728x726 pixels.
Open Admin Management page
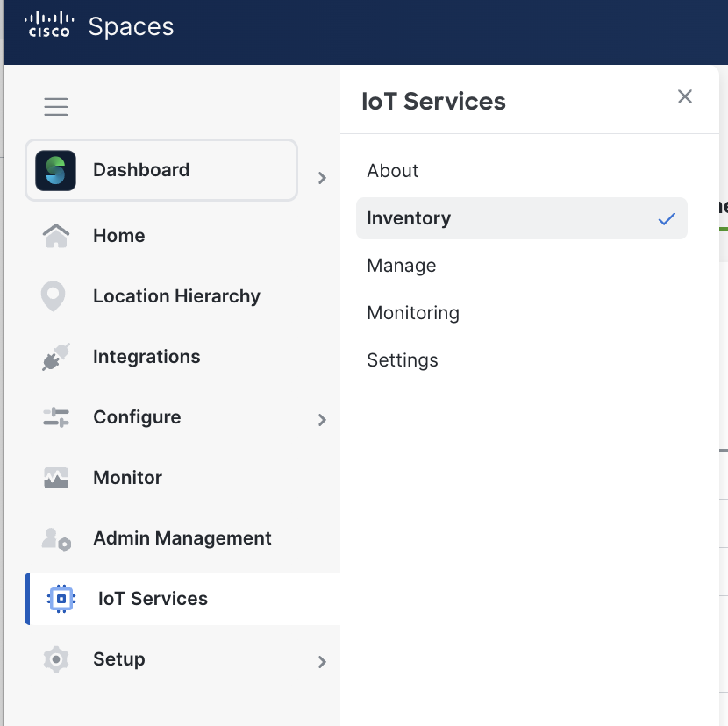pyautogui.click(x=182, y=538)
